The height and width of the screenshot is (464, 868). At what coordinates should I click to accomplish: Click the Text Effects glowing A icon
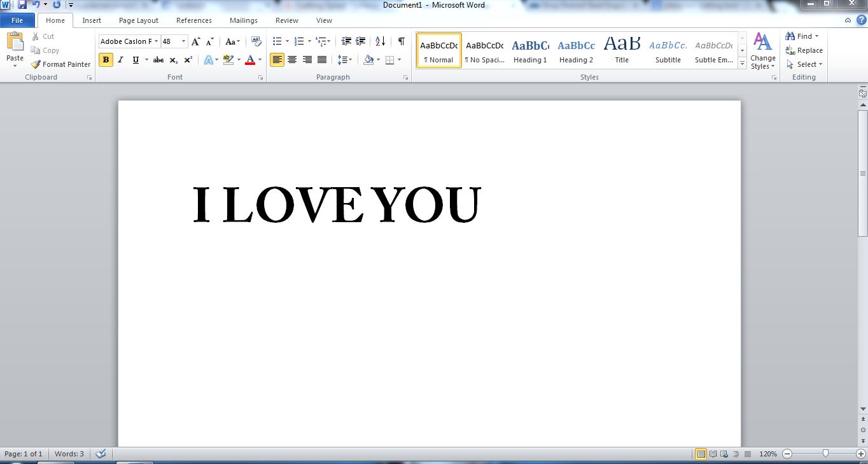(208, 60)
